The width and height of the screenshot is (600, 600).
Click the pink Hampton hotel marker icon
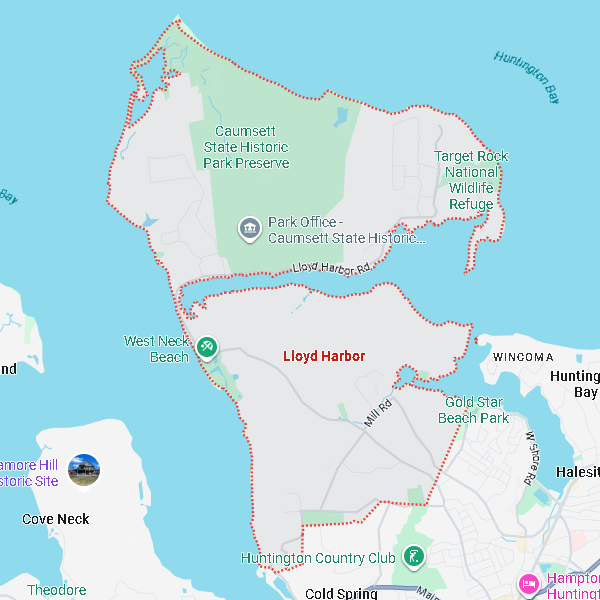pos(527,583)
